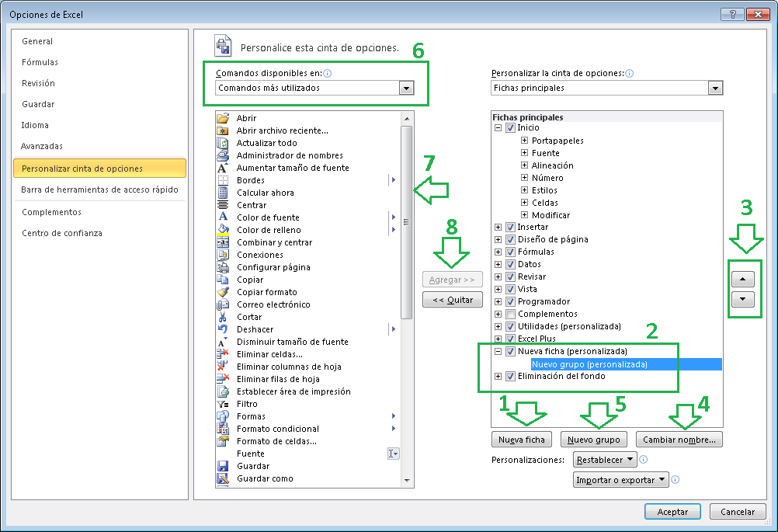Viewport: 778px width, 532px height.
Task: Click the Color de fuente icon
Action: pyautogui.click(x=223, y=217)
